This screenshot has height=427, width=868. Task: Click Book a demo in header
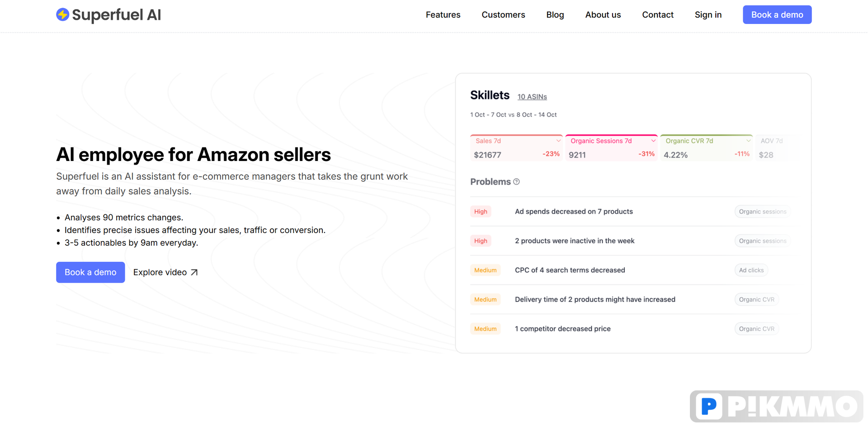click(777, 14)
